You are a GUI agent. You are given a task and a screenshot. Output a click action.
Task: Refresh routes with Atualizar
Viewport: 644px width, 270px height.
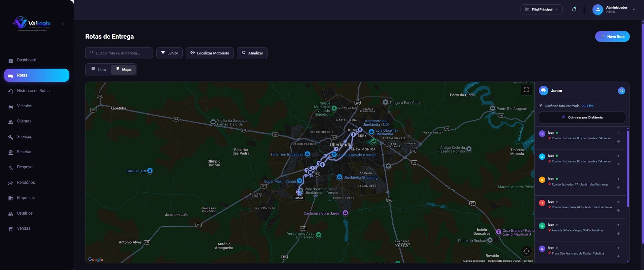pos(252,53)
